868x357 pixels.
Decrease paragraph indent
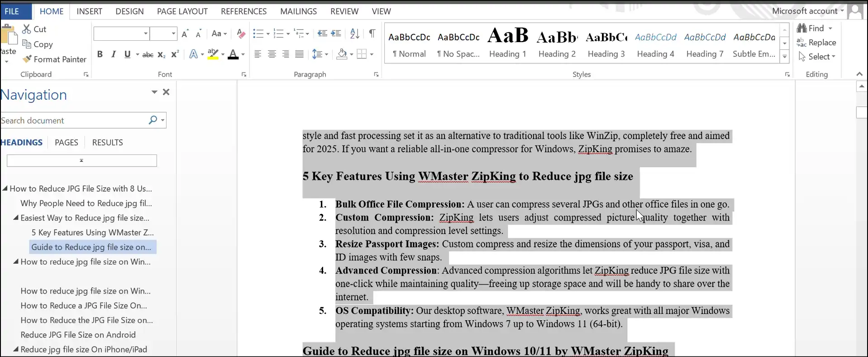point(322,34)
